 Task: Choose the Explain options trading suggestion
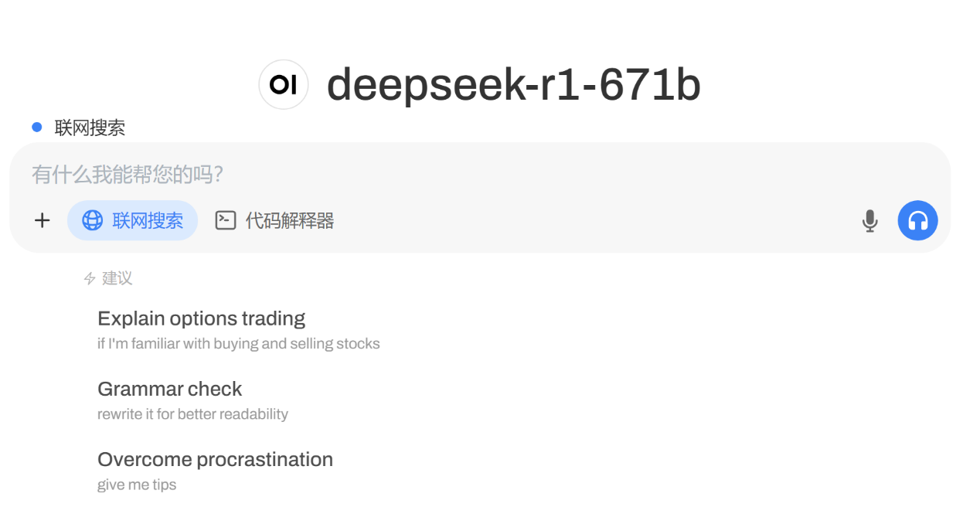point(201,318)
